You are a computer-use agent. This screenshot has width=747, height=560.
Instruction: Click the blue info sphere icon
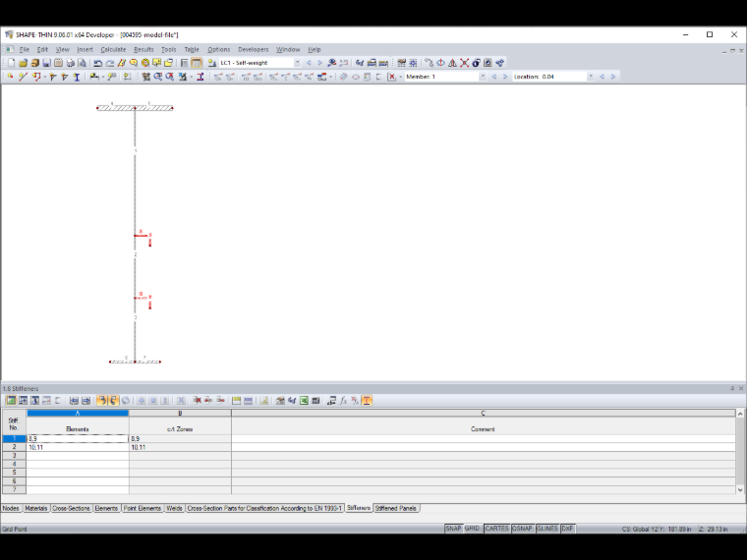coord(476,63)
